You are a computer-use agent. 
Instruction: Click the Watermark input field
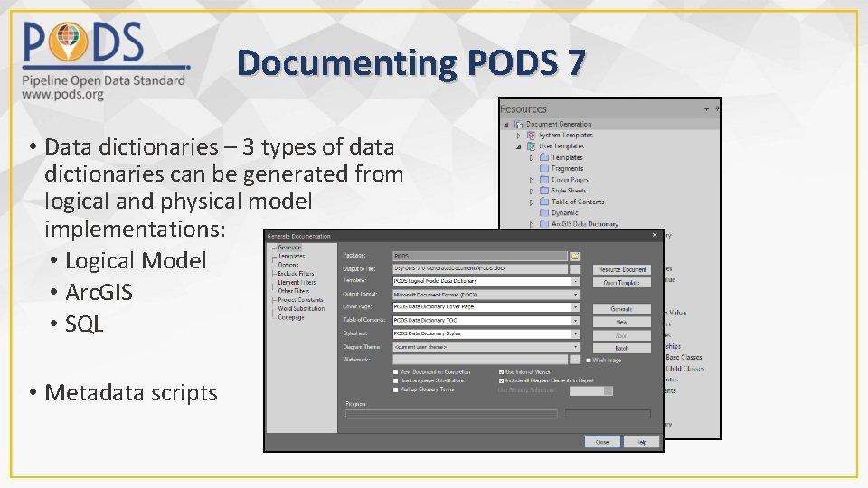click(x=480, y=360)
